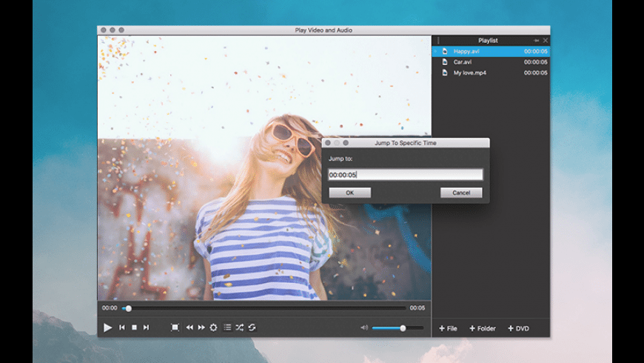Viewport: 644px width, 363px height.
Task: Toggle the playlist panel list icon
Action: click(x=227, y=327)
